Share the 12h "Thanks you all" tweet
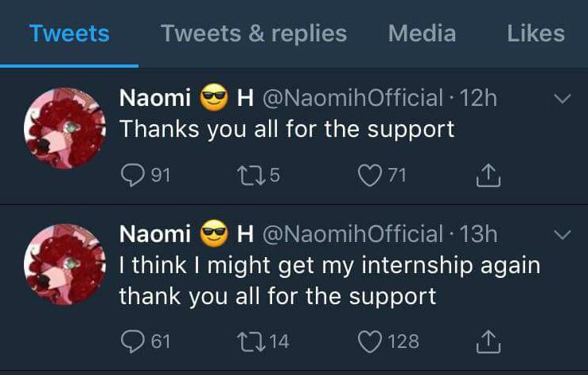Viewport: 588px width, 375px height. (489, 175)
